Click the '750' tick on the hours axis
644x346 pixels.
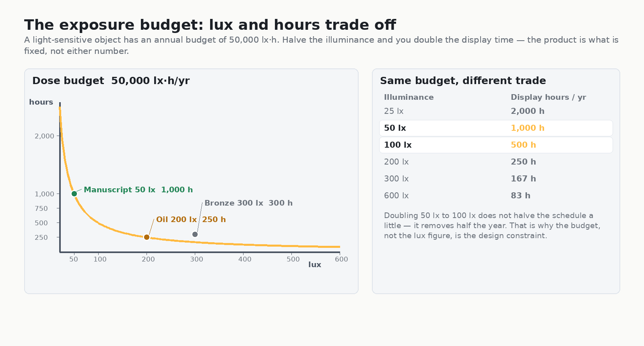[41, 209]
